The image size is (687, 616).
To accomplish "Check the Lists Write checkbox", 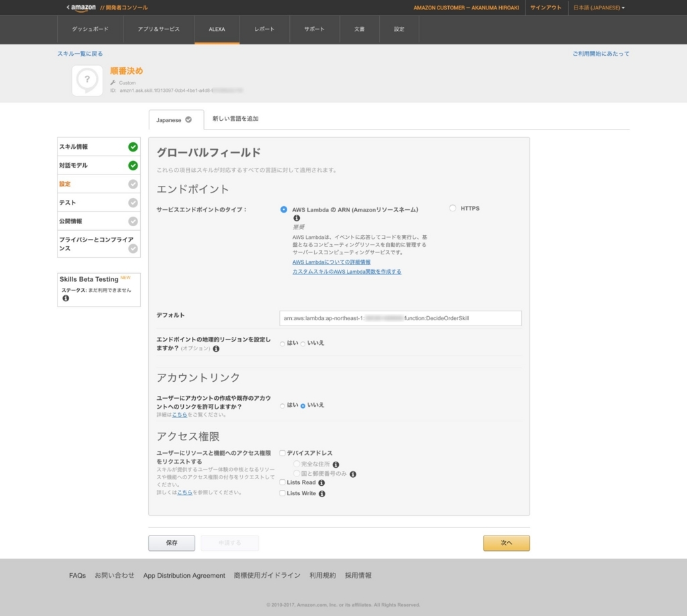I will [282, 493].
